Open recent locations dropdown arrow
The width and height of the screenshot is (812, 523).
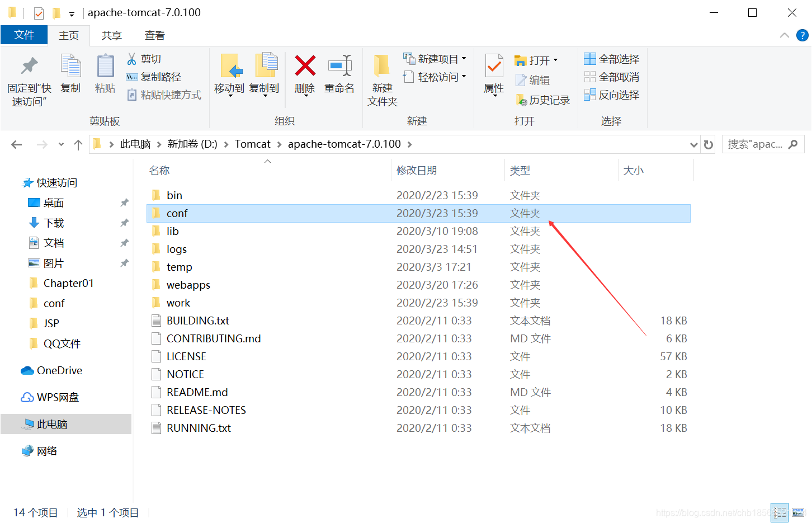(x=61, y=144)
